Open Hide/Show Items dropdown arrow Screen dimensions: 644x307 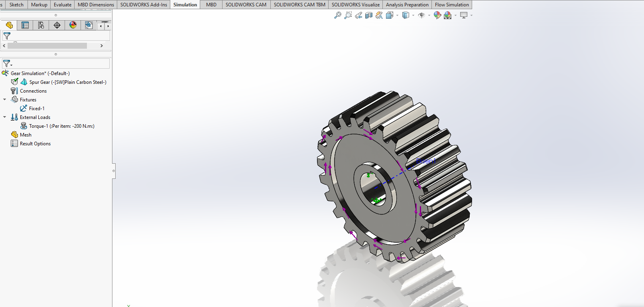click(429, 15)
